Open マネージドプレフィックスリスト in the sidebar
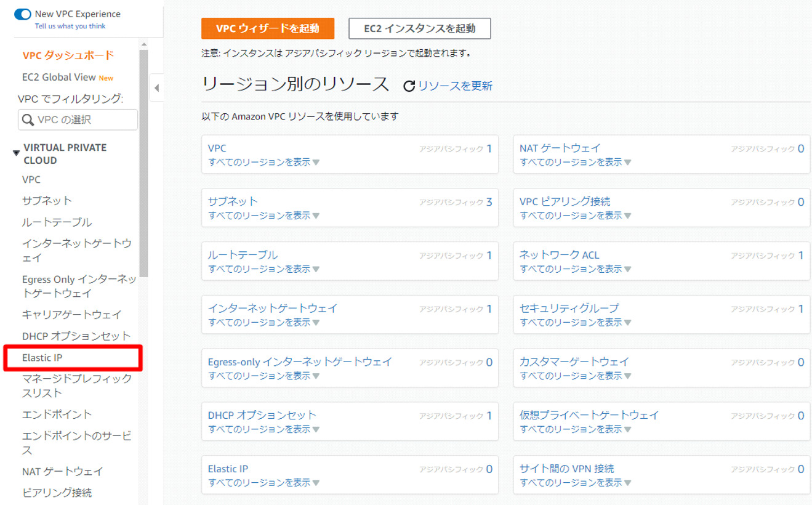Viewport: 812px width, 505px height. click(77, 386)
